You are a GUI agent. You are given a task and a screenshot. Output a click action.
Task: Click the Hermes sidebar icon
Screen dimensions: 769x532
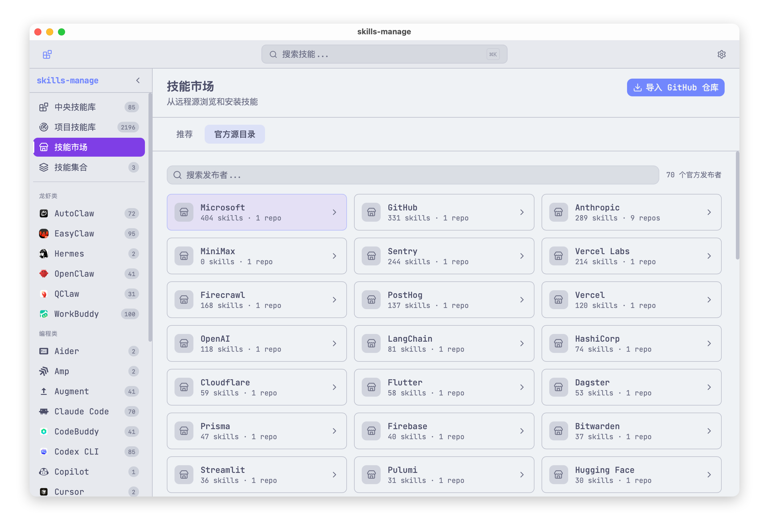click(x=44, y=254)
